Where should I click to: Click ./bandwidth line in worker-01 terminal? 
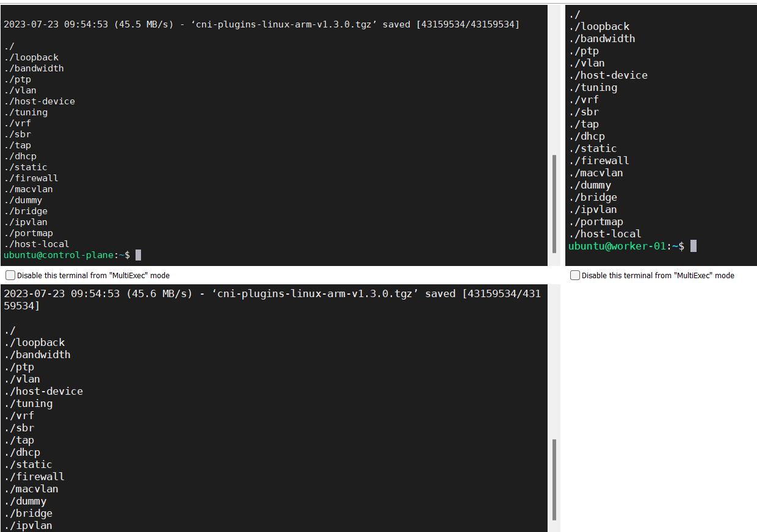[602, 38]
